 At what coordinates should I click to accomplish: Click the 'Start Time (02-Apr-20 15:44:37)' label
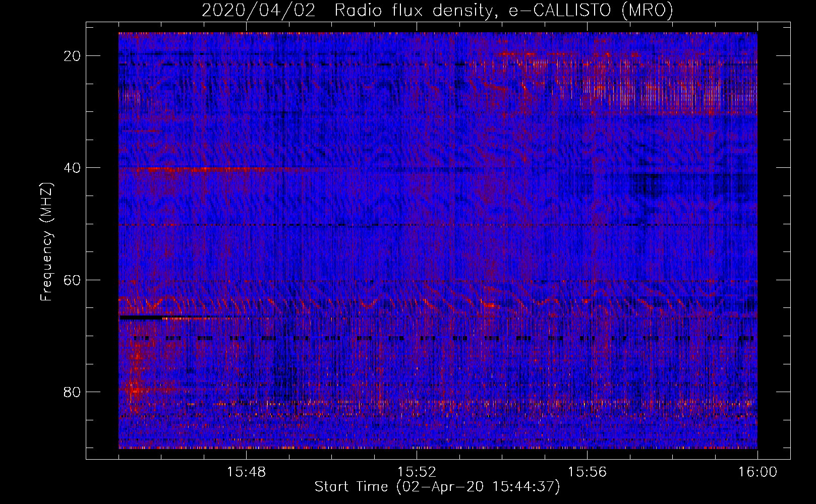pos(437,487)
